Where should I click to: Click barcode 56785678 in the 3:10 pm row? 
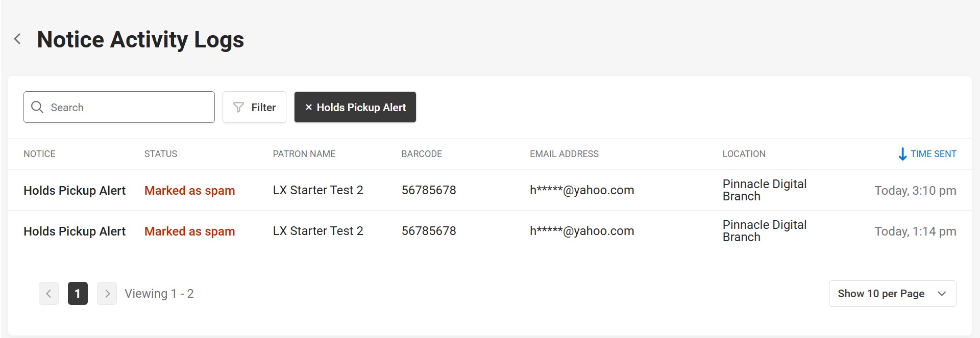click(x=429, y=190)
